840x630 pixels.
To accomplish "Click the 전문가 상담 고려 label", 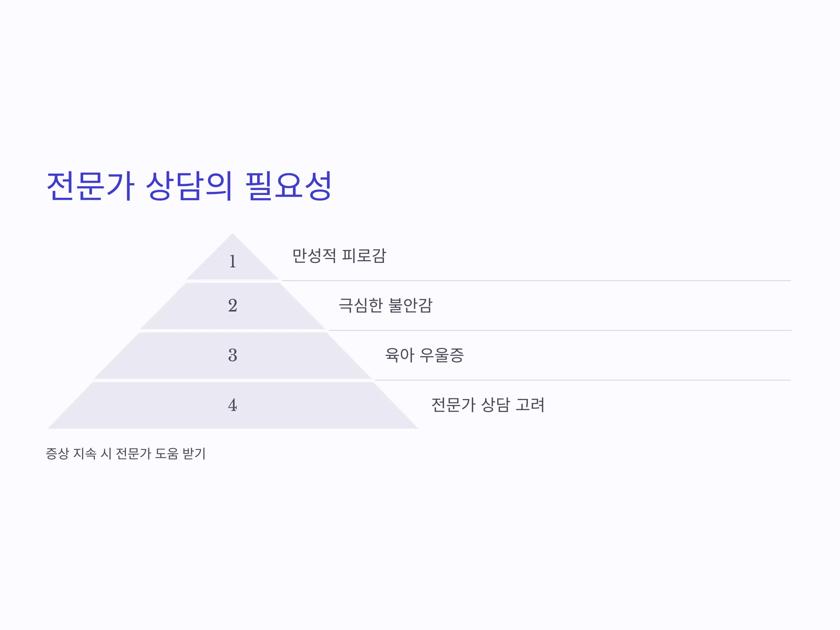I will pyautogui.click(x=488, y=405).
